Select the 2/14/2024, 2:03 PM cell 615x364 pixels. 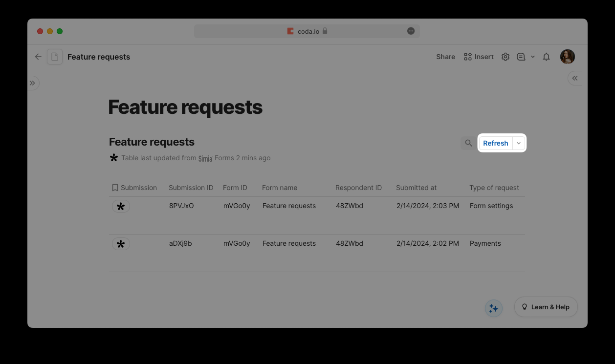tap(428, 206)
